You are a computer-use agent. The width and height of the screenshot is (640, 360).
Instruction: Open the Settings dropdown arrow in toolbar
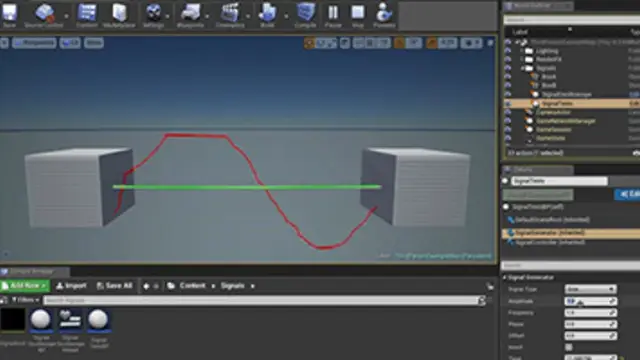tap(167, 16)
